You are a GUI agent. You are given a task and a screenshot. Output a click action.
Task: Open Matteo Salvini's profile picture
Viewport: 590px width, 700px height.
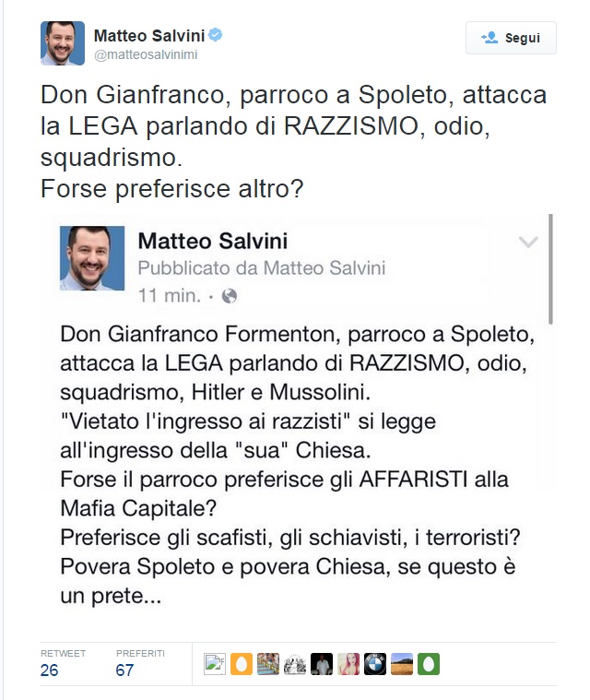pyautogui.click(x=63, y=42)
